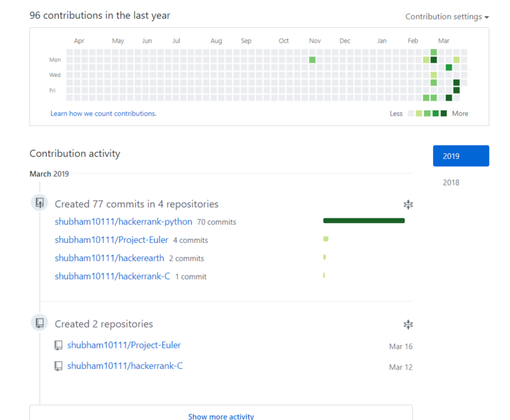Open Project-Euler link in the commits list
Screen dimensions: 510x420
[111, 240]
